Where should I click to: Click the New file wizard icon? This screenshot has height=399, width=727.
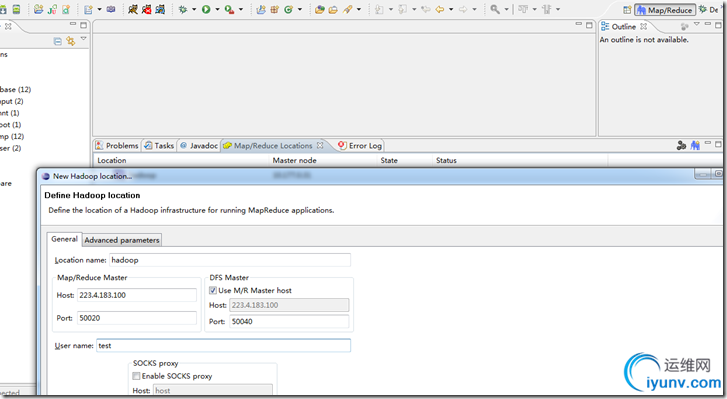pyautogui.click(x=88, y=9)
